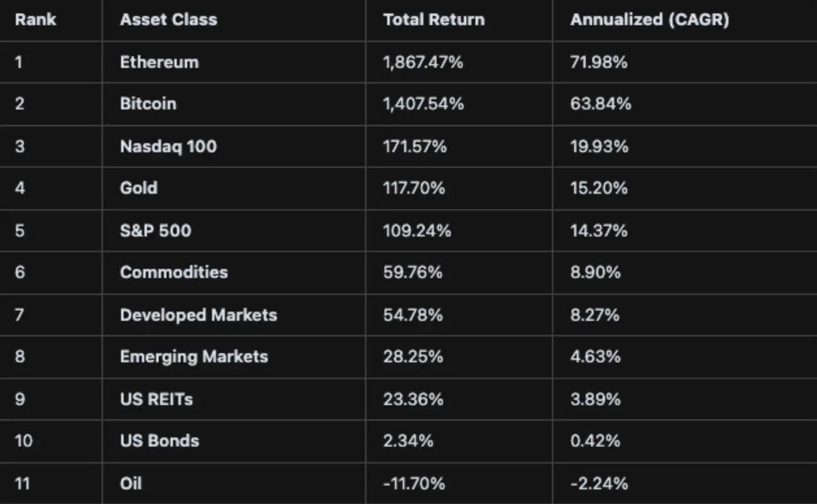Click the Nasdaq 100 cell

(168, 147)
